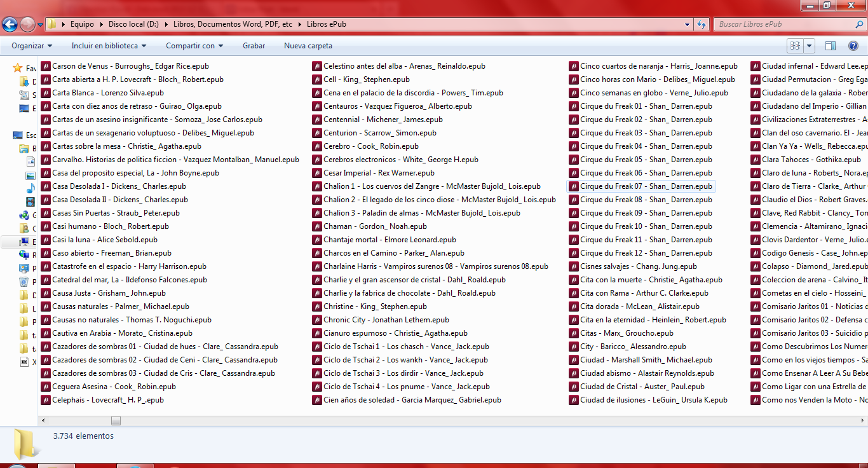868x468 pixels.
Task: Click the epub icon of Celephais - Lovecraft
Action: pyautogui.click(x=46, y=400)
